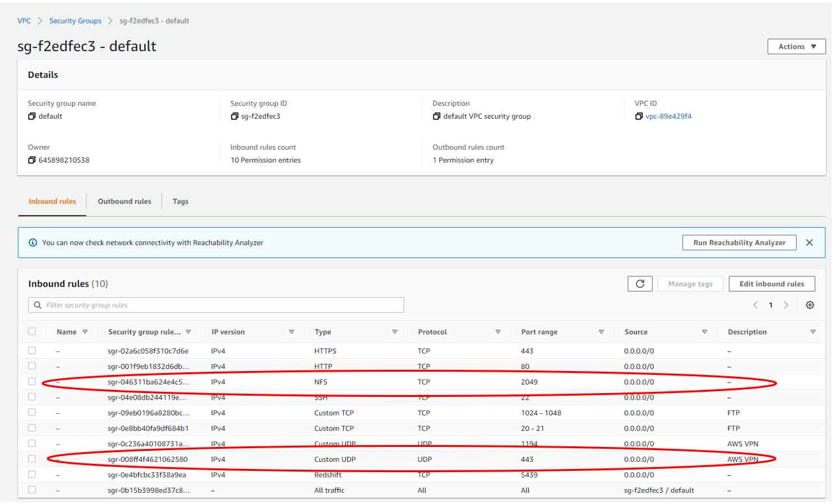Viewport: 833px width, 504px height.
Task: Copy the security group ID icon
Action: click(235, 117)
